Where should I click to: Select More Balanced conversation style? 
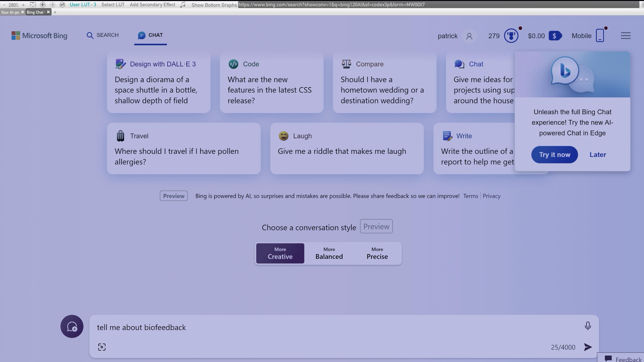point(329,253)
